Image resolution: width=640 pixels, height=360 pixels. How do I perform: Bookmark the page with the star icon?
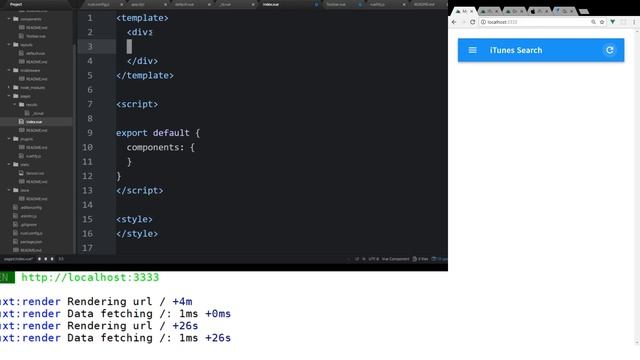tap(602, 22)
